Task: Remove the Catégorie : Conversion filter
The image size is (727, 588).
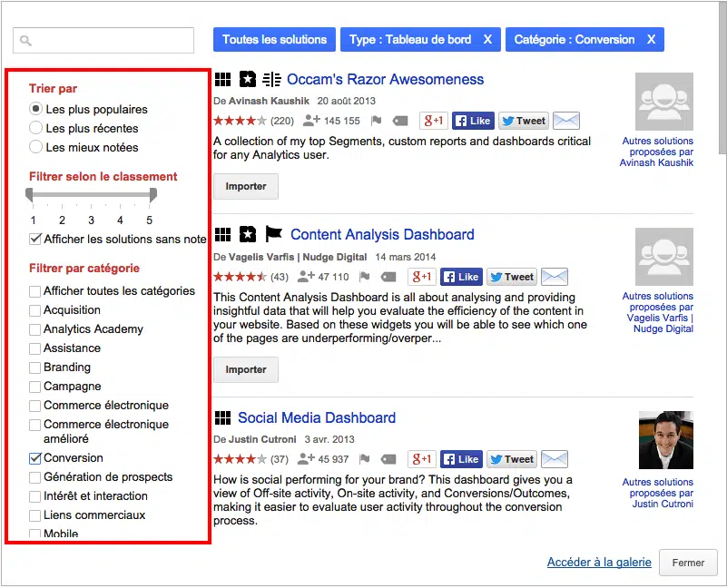Action: (x=651, y=40)
